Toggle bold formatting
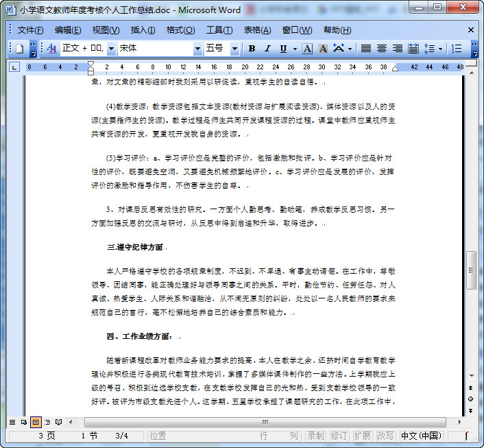 [x=252, y=49]
